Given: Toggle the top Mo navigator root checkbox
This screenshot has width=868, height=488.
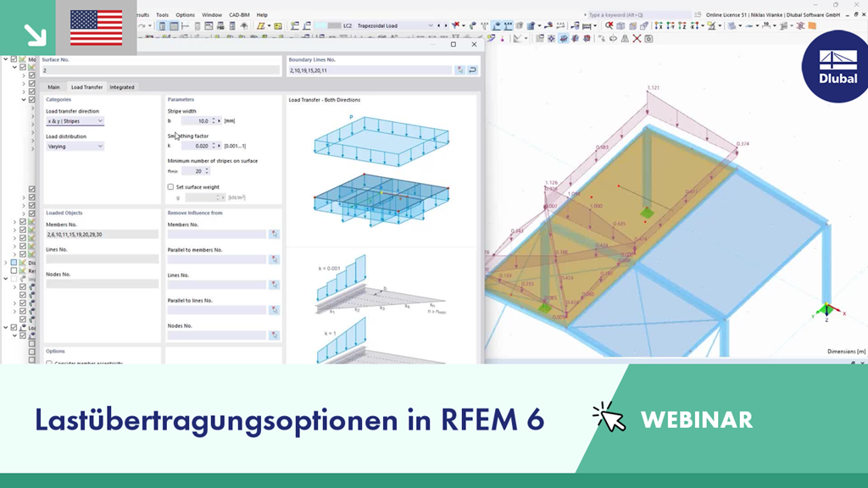Looking at the screenshot, I should 14,59.
